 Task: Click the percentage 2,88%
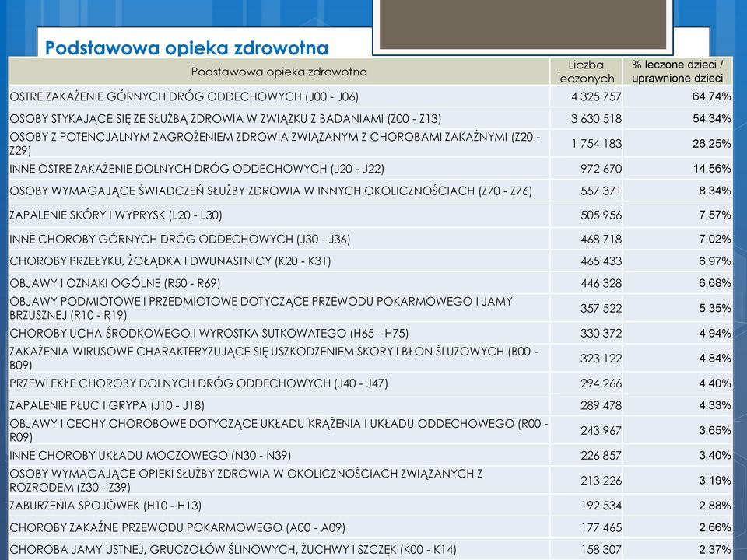coord(714,506)
